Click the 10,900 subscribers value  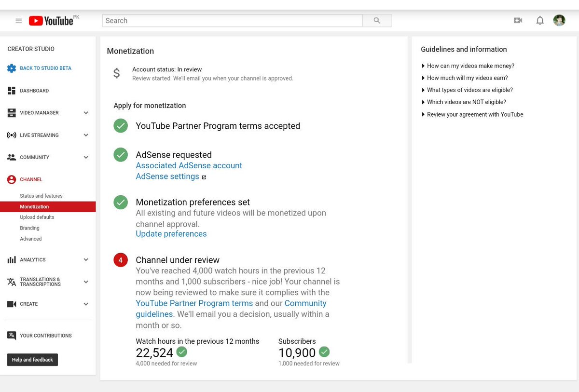(x=297, y=352)
